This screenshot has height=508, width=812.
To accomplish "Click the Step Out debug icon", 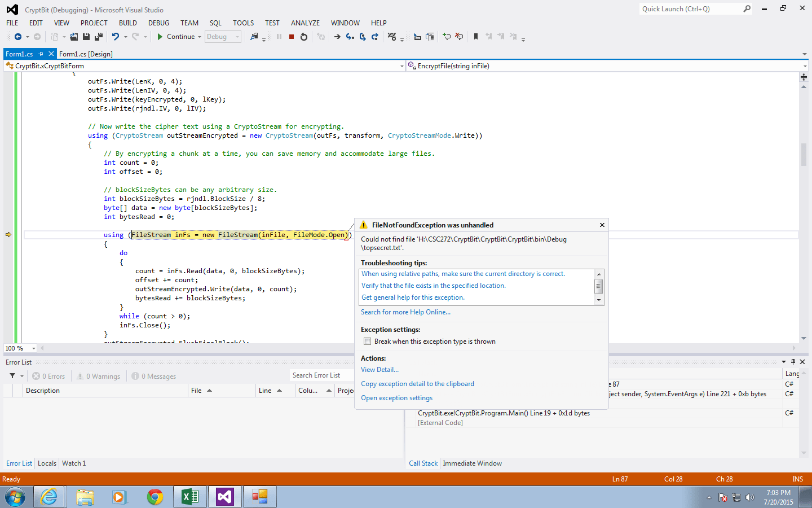I will pyautogui.click(x=376, y=37).
